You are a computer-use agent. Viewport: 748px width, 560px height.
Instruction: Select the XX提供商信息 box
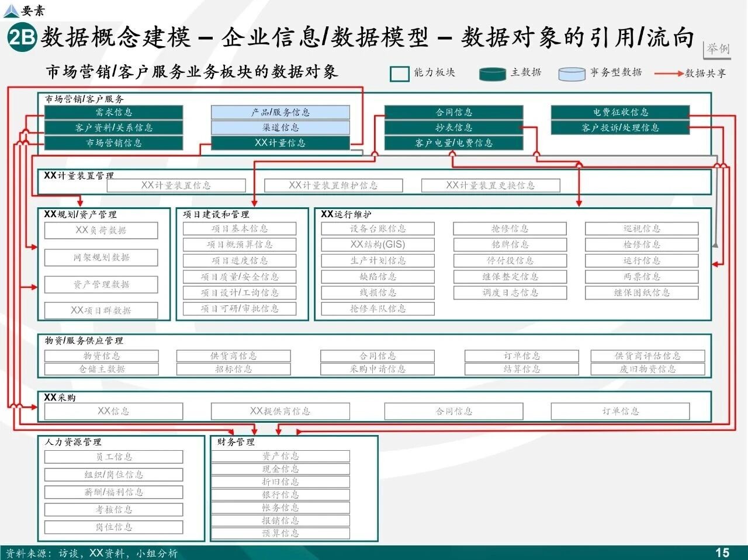click(280, 411)
